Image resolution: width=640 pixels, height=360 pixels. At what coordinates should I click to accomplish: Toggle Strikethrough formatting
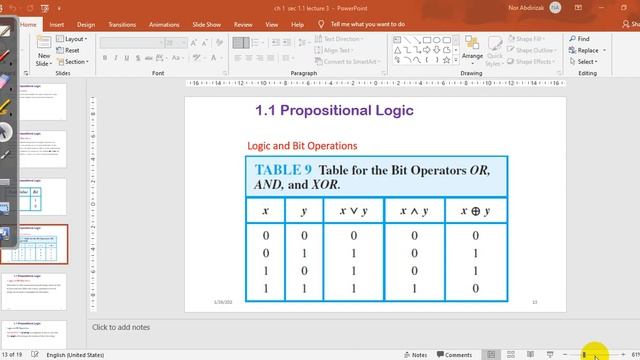click(x=149, y=58)
